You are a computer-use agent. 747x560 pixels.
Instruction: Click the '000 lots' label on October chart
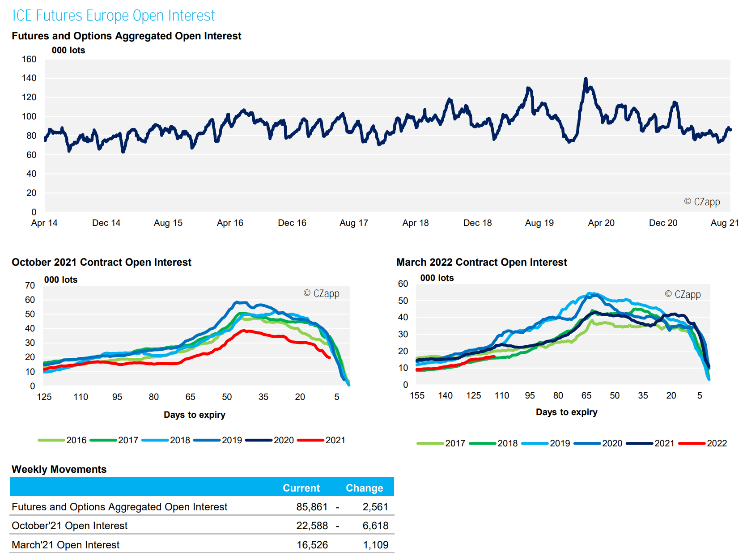(61, 280)
